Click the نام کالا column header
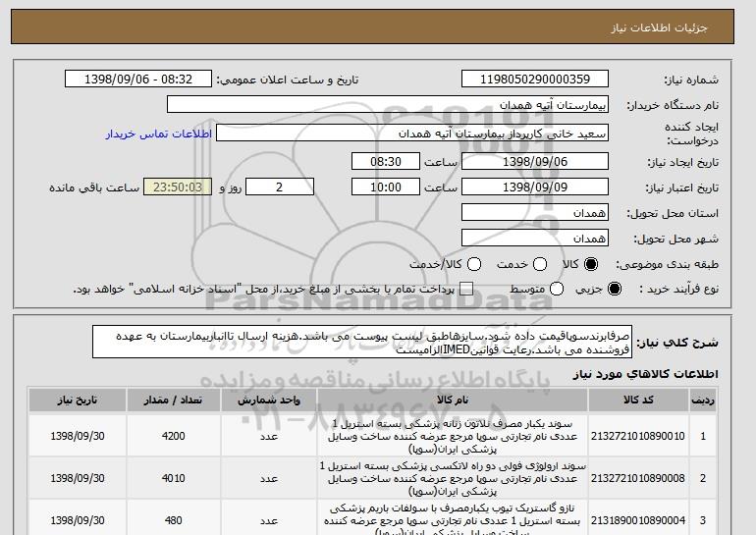The height and width of the screenshot is (535, 756). click(453, 401)
